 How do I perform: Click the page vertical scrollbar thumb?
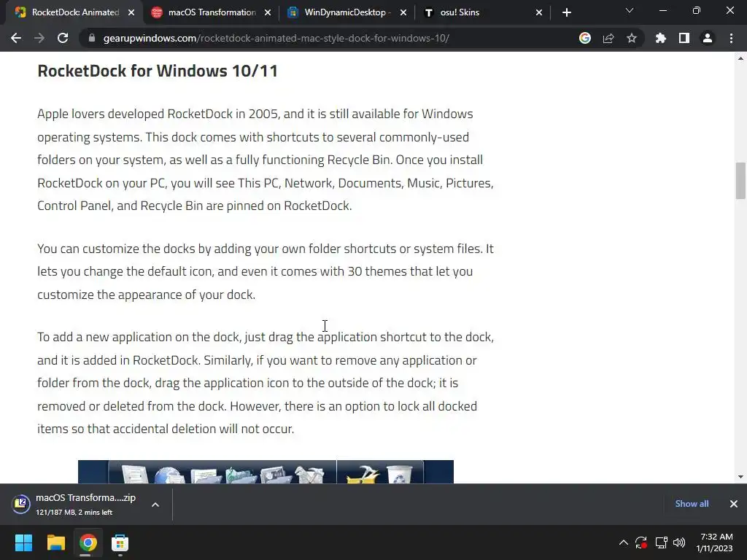point(740,181)
